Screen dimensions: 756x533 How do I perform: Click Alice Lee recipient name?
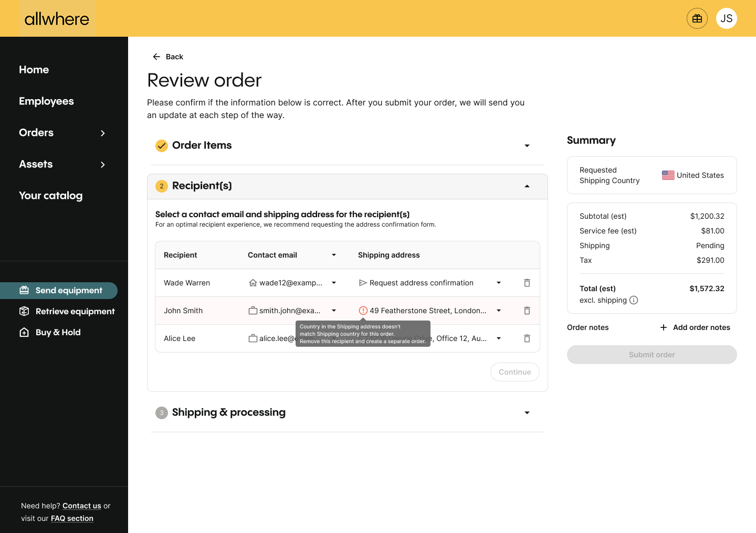coord(180,338)
